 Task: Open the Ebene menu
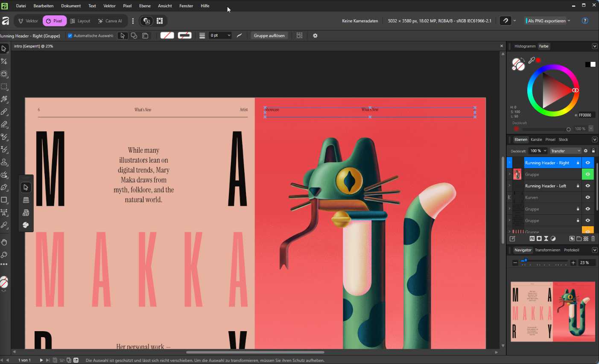point(145,6)
